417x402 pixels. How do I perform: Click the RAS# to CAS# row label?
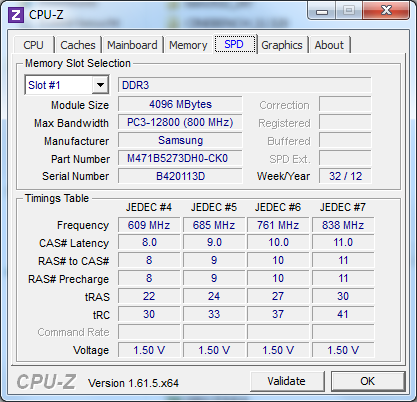(74, 261)
